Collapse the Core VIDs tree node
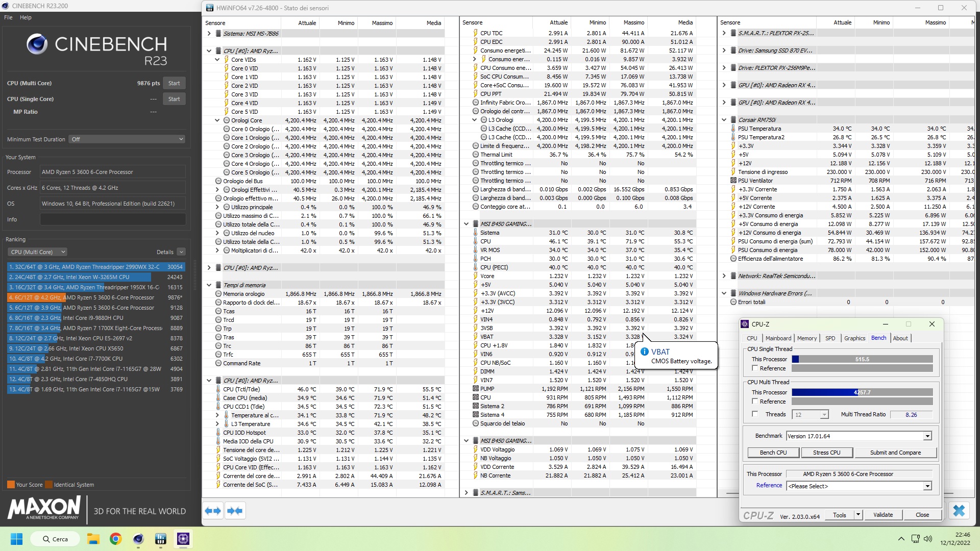The height and width of the screenshot is (551, 980). [217, 60]
